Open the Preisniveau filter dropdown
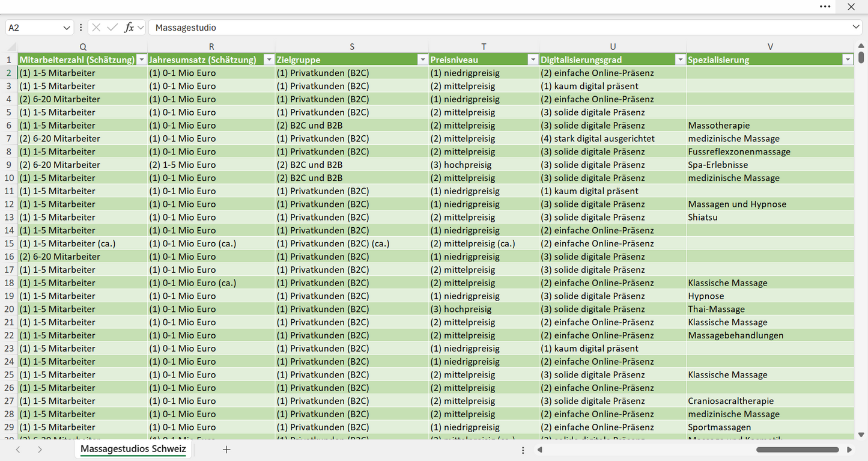This screenshot has height=461, width=868. click(533, 60)
